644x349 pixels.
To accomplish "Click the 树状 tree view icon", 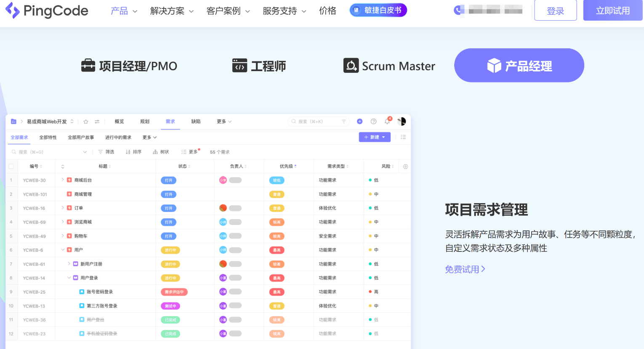I will (155, 152).
